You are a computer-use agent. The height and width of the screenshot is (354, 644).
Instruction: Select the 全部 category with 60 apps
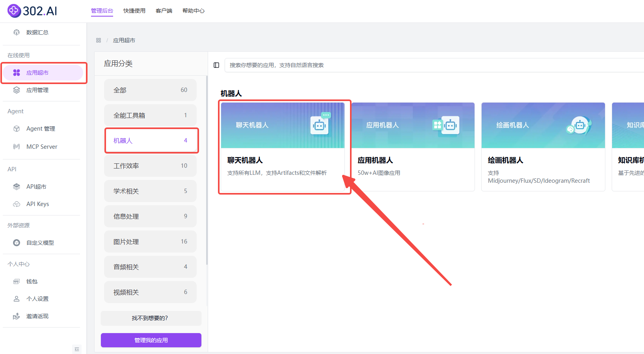150,90
